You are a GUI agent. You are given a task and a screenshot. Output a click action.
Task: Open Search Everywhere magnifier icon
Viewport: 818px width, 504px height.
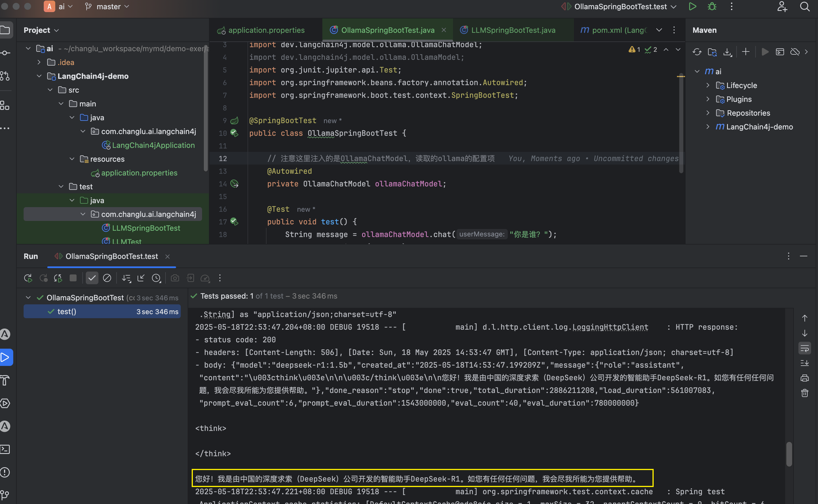[805, 7]
